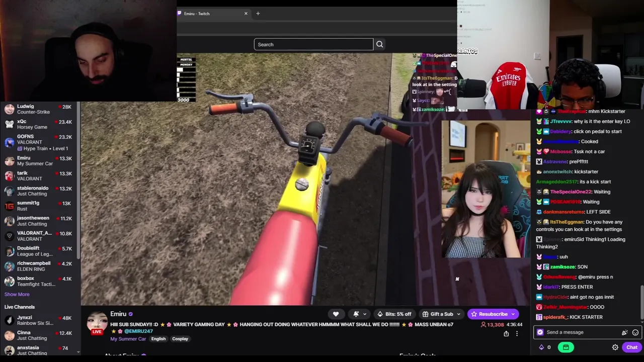Click the viewer count 13,308
644x362 pixels.
(493, 325)
